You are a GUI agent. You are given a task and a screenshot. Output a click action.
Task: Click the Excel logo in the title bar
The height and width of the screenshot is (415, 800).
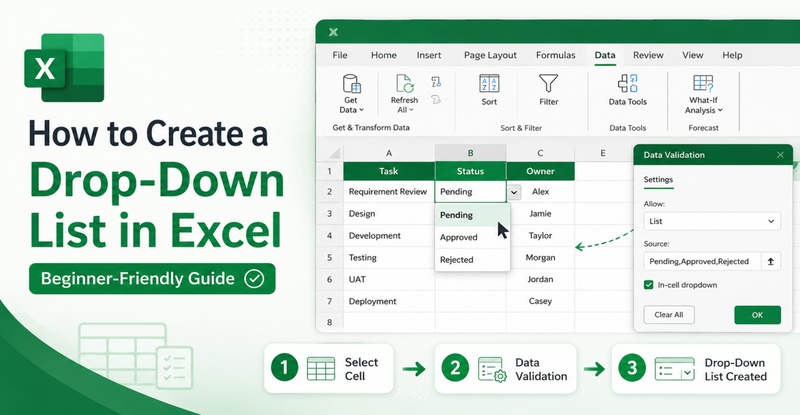tap(333, 32)
